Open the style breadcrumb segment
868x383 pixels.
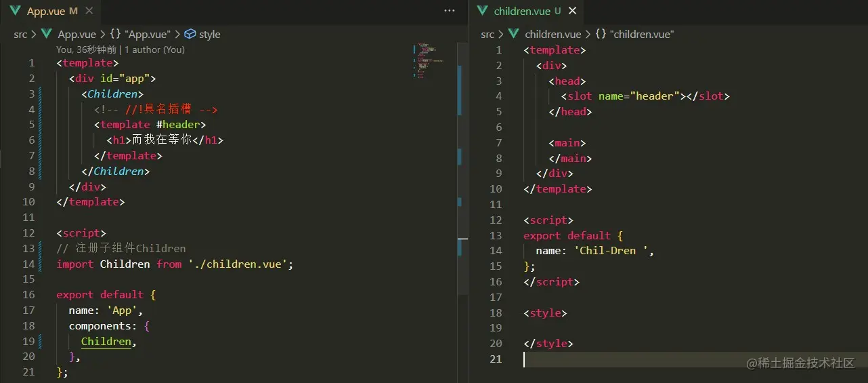pyautogui.click(x=209, y=34)
